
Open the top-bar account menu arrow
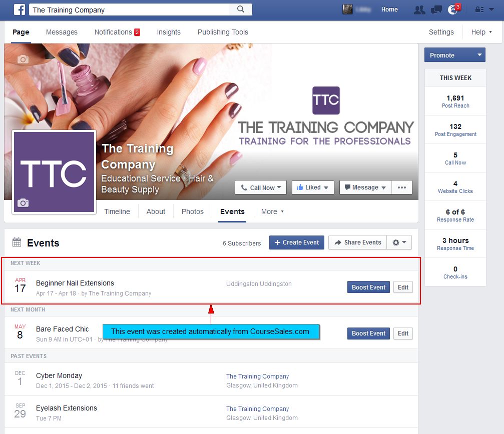click(x=491, y=9)
